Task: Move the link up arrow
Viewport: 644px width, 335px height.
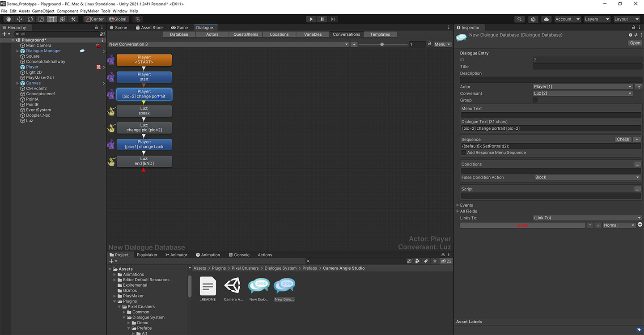Action: pos(590,225)
